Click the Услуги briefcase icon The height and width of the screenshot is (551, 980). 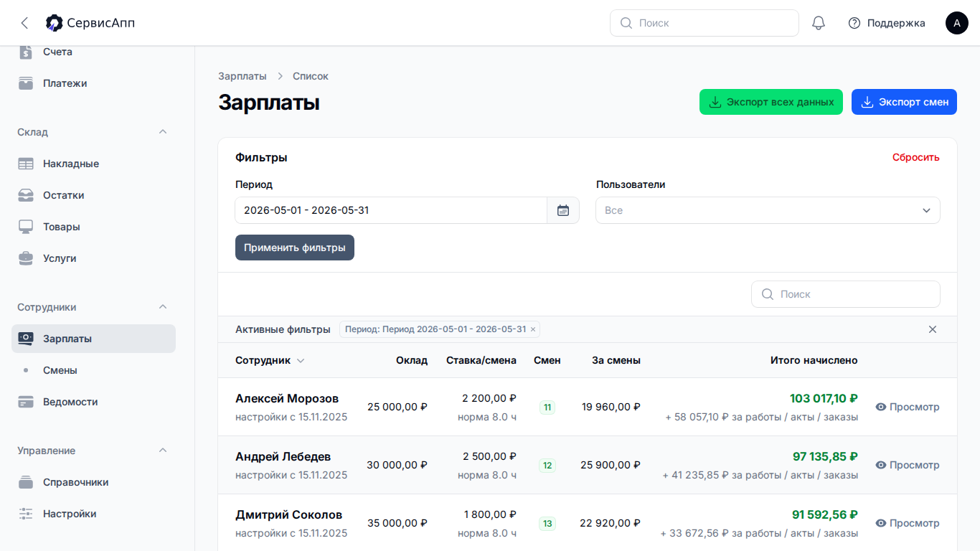click(x=26, y=258)
